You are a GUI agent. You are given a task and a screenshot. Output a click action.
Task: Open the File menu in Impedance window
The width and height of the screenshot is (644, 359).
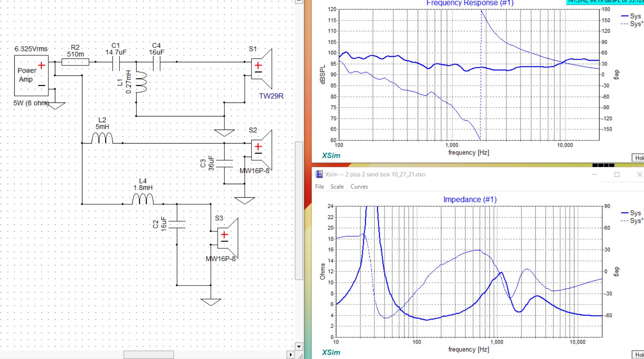coord(319,186)
